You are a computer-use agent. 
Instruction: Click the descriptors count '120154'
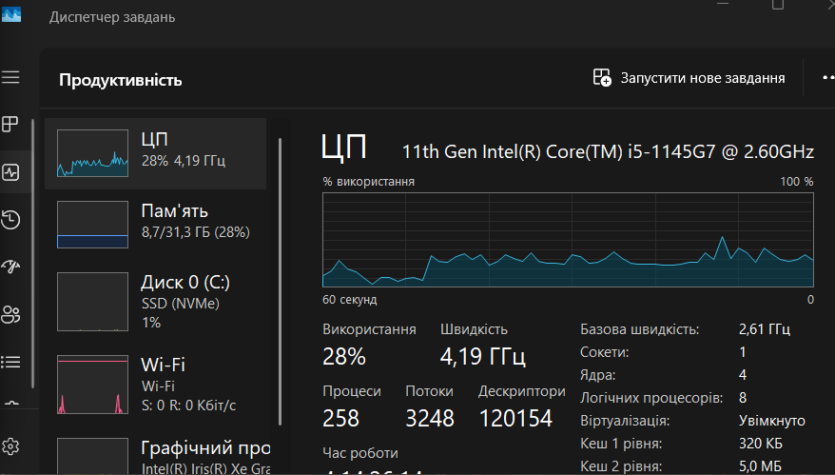(x=515, y=418)
